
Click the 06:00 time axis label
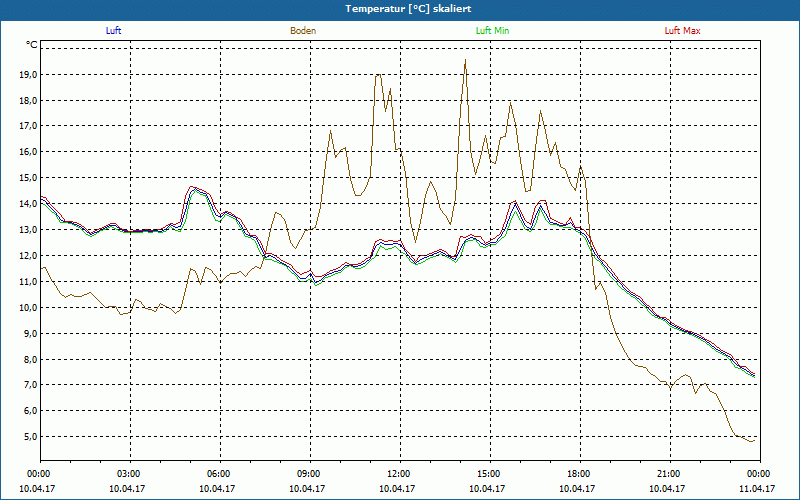(220, 474)
